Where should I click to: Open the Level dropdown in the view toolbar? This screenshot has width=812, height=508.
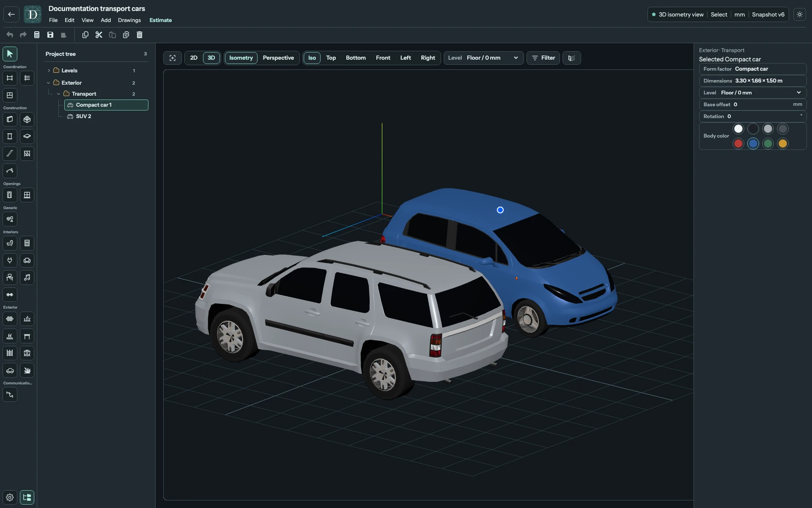click(483, 58)
